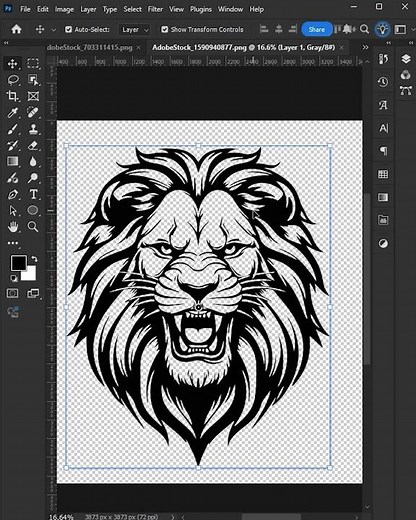Expand the Move tool preset picker arrow
Image resolution: width=416 pixels, height=520 pixels.
point(53,30)
